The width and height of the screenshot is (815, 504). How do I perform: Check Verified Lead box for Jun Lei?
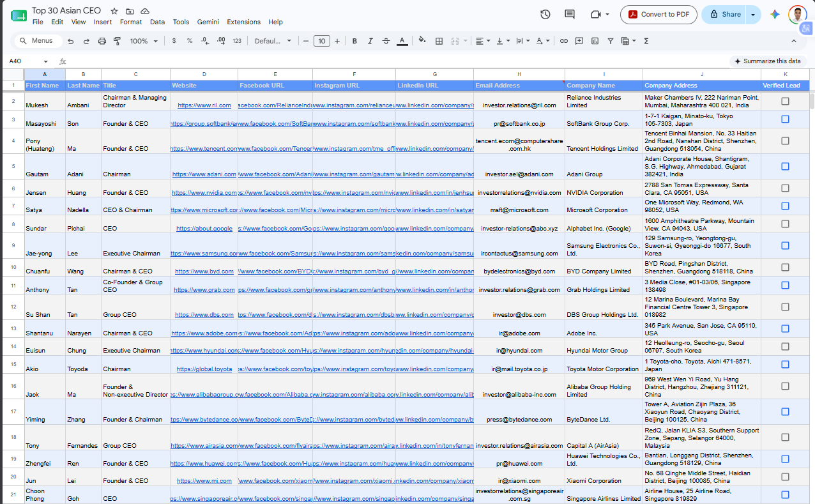tap(785, 477)
